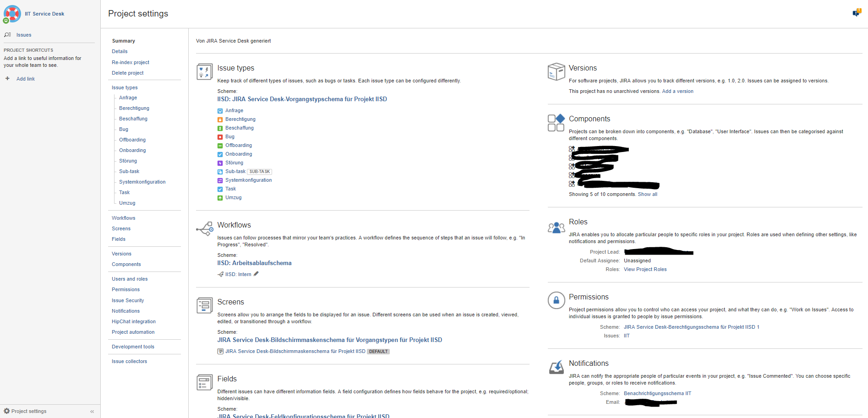This screenshot has height=418, width=868.
Task: Click the Umzug green arrow icon
Action: [x=220, y=198]
